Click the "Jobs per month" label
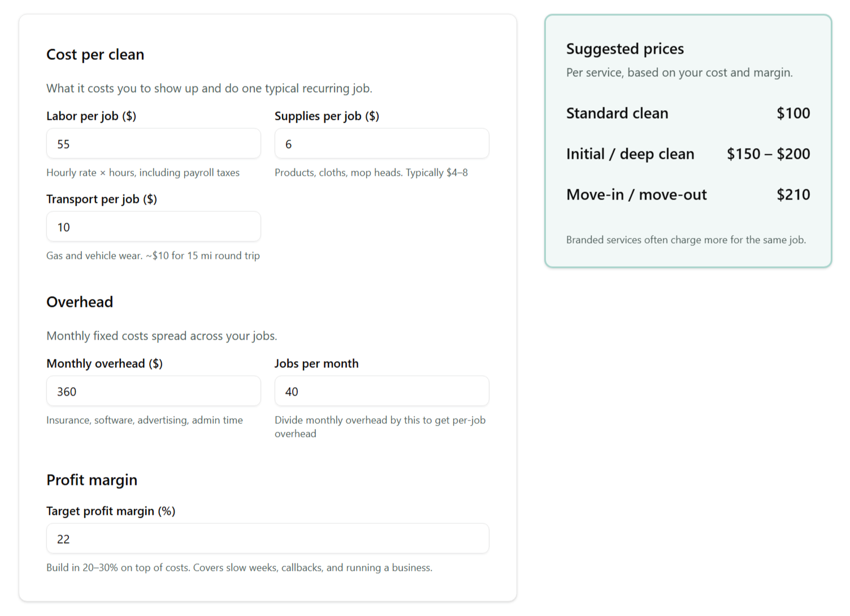 [x=316, y=363]
